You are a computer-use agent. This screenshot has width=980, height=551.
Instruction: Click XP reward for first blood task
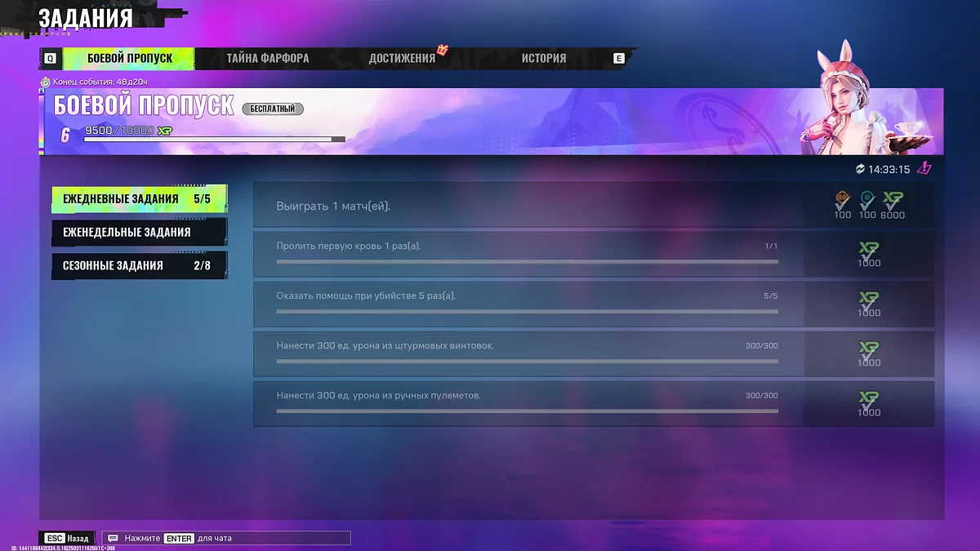(x=869, y=251)
